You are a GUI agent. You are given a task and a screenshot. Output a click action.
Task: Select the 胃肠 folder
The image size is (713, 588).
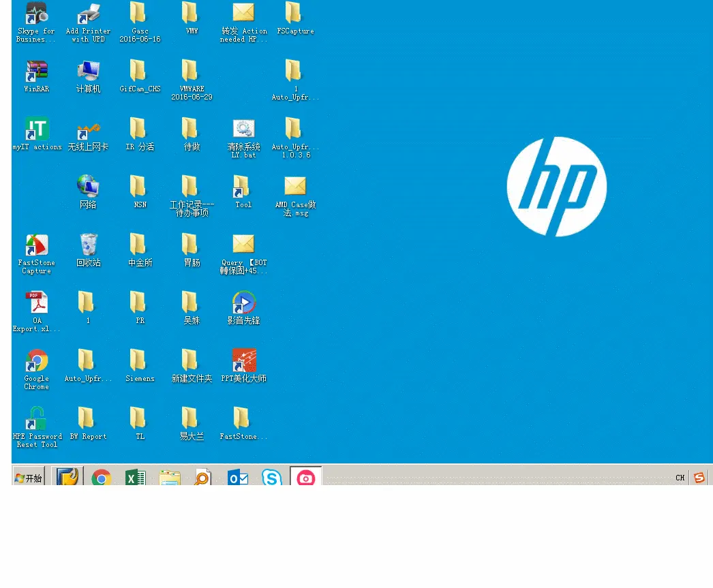(x=192, y=249)
